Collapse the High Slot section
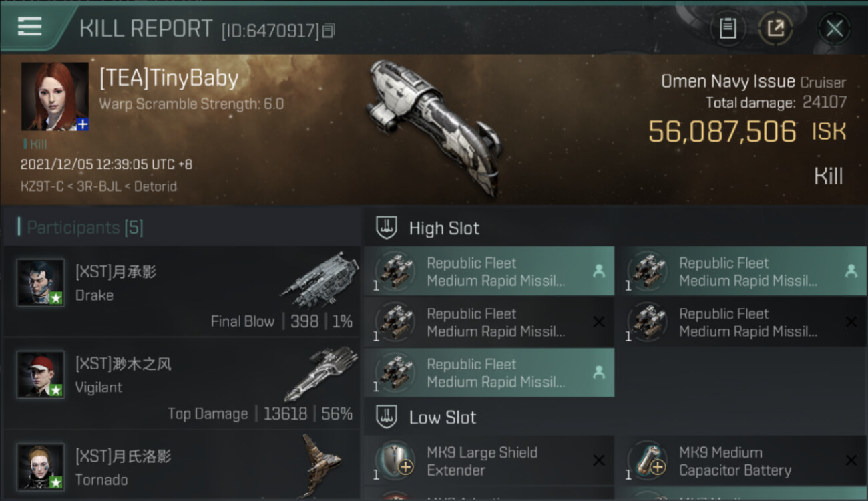The image size is (868, 501). (x=444, y=228)
